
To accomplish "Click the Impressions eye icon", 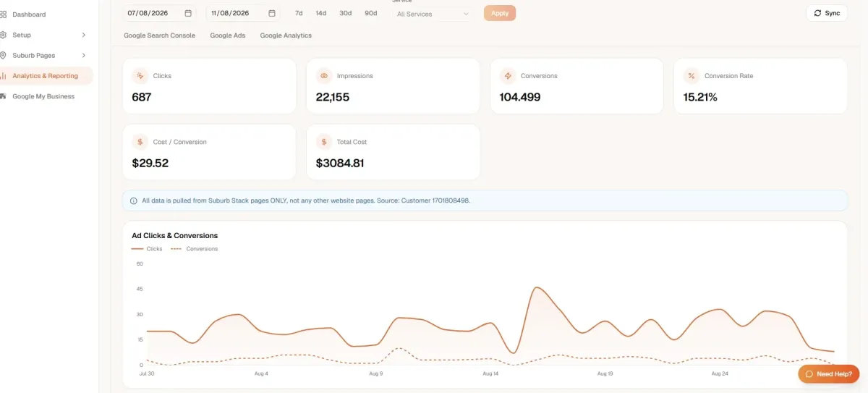I will coord(324,76).
